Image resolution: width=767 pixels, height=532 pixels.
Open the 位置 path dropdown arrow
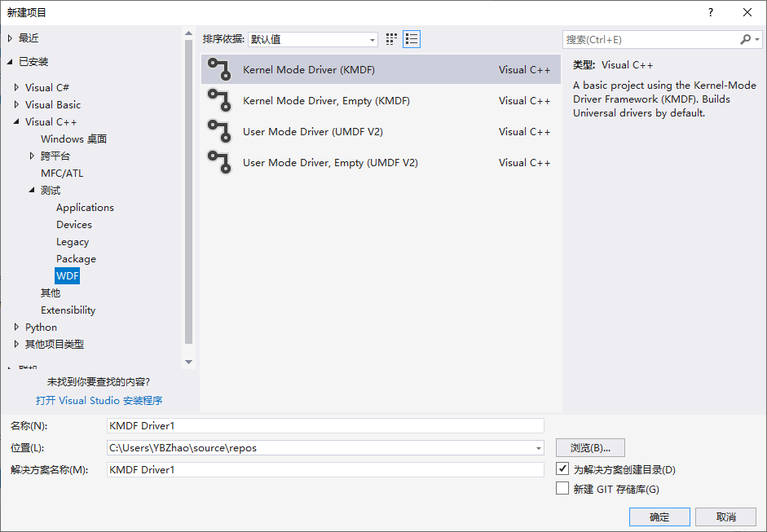pos(537,447)
